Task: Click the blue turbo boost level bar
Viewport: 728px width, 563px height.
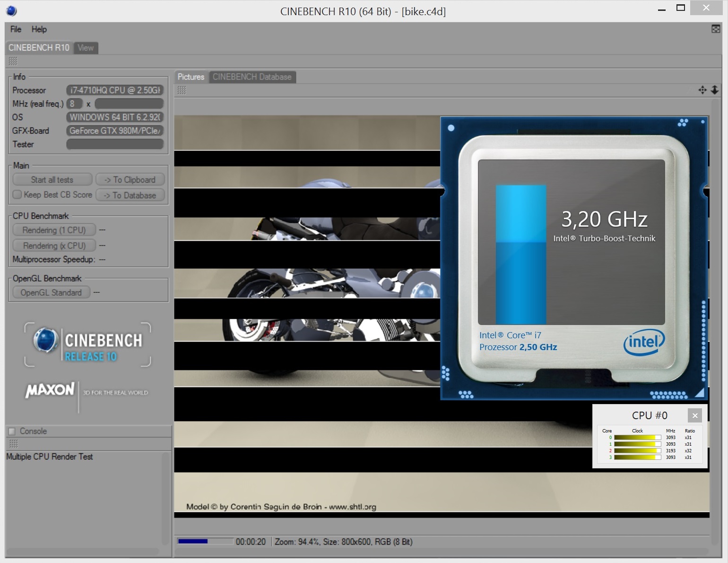Action: (x=521, y=255)
